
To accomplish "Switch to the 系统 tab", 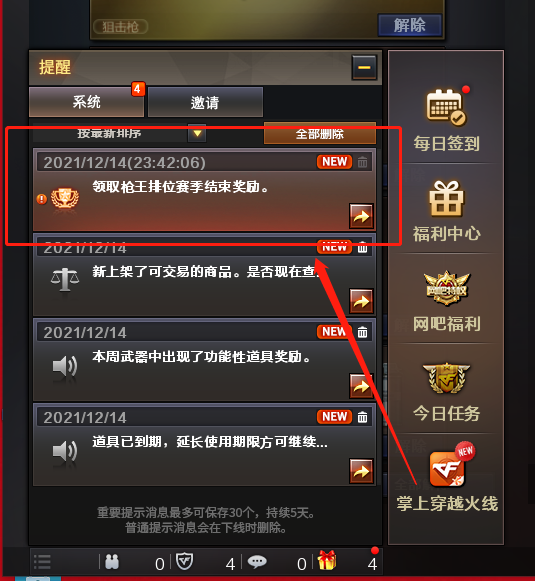I will click(86, 102).
